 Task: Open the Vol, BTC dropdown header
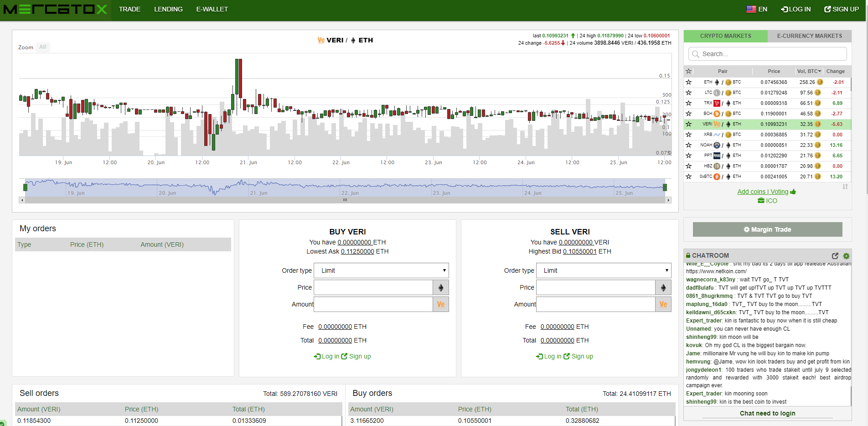tap(809, 71)
